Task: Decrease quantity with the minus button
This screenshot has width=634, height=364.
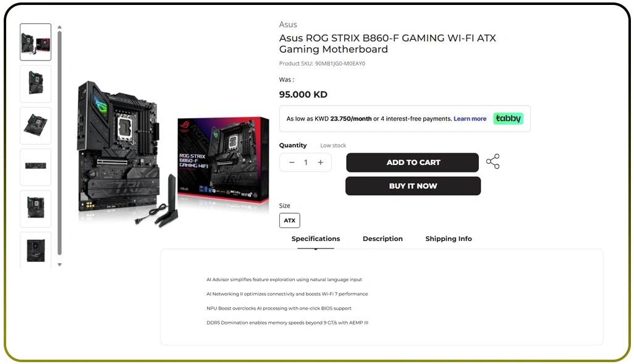Action: pyautogui.click(x=292, y=163)
